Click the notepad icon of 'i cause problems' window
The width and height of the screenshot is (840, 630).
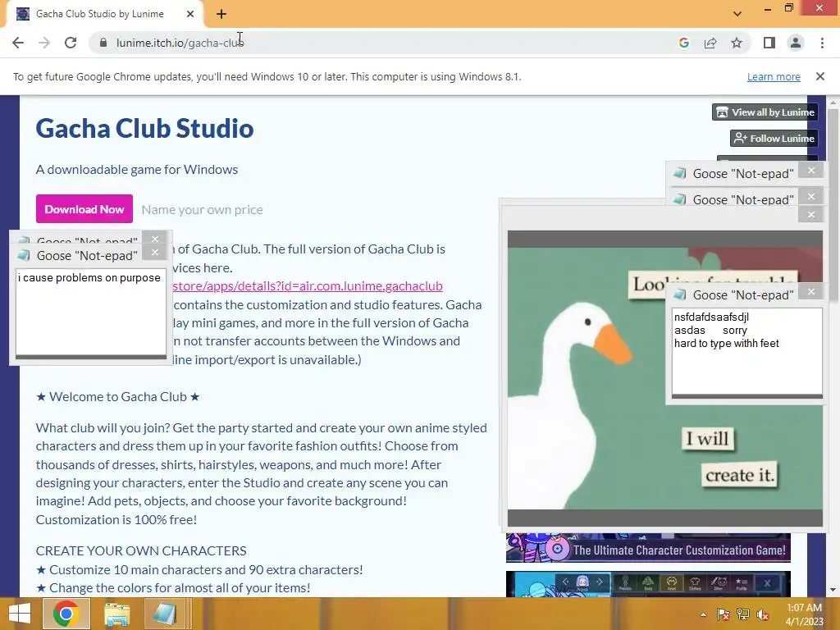click(x=24, y=255)
